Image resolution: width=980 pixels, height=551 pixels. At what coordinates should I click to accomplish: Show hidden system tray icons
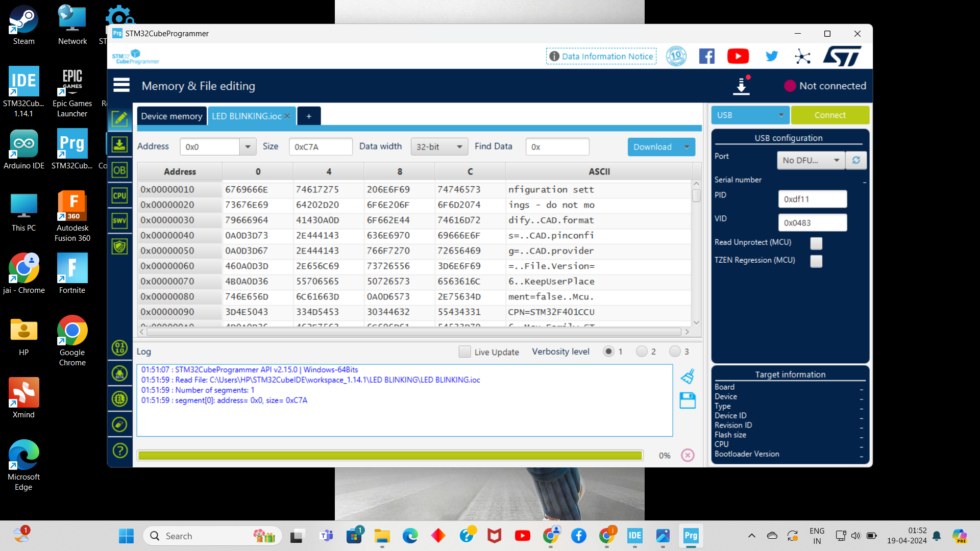tap(751, 536)
